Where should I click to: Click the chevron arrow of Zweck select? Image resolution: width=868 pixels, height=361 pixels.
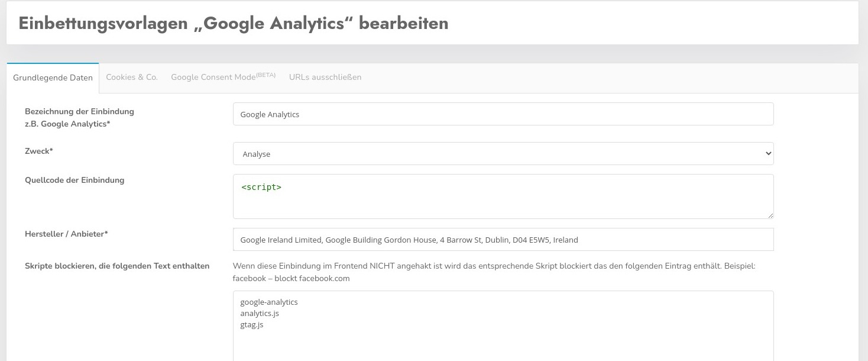(x=768, y=154)
